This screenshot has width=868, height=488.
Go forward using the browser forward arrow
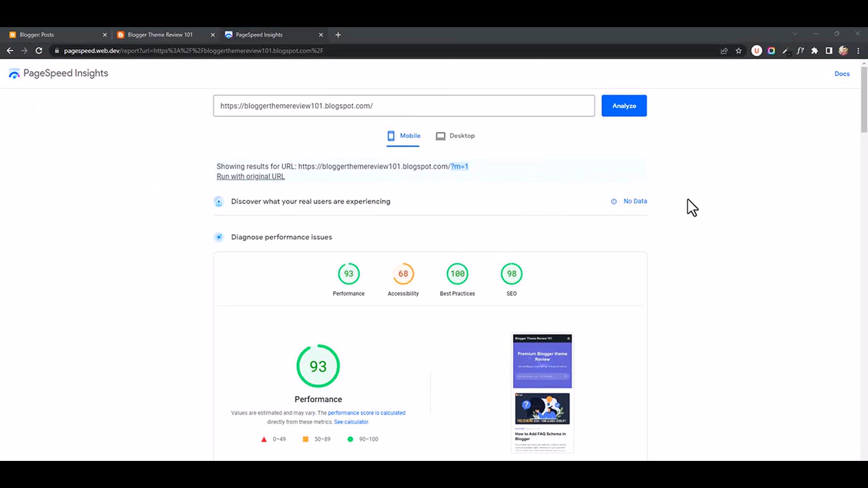pos(24,51)
